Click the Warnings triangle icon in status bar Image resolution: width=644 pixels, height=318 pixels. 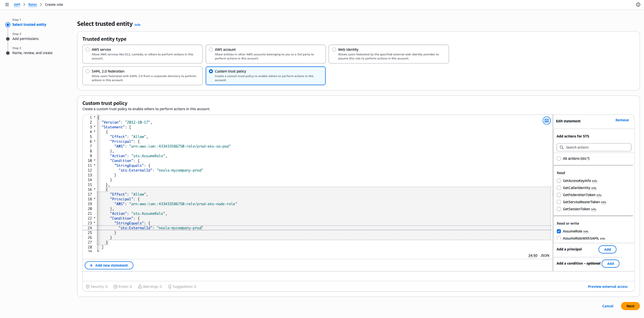point(140,287)
